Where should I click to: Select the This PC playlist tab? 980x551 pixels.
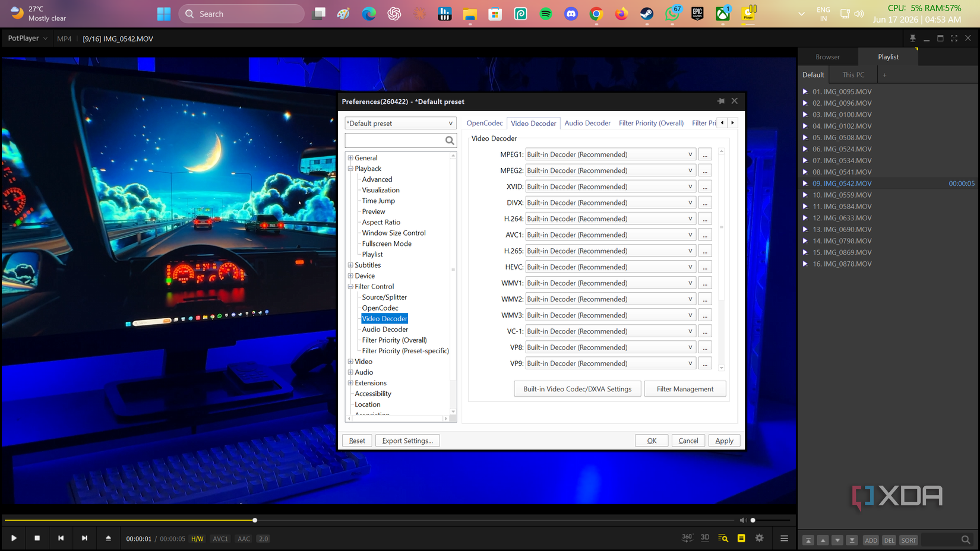[853, 75]
